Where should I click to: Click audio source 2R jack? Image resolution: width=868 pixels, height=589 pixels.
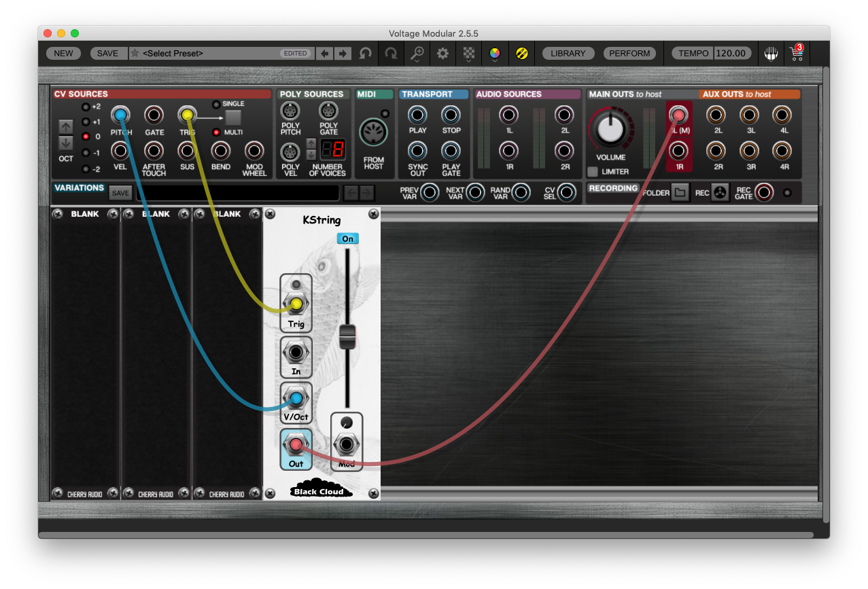[563, 151]
